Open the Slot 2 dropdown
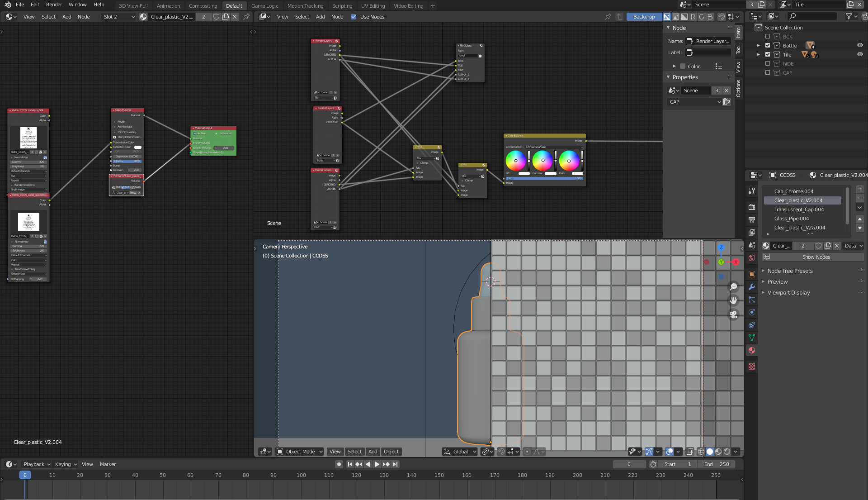 coord(119,17)
